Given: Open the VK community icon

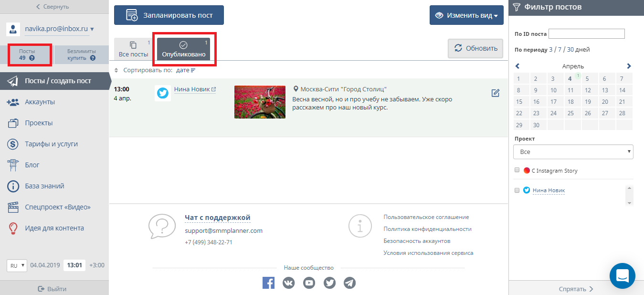Looking at the screenshot, I should pos(289,283).
